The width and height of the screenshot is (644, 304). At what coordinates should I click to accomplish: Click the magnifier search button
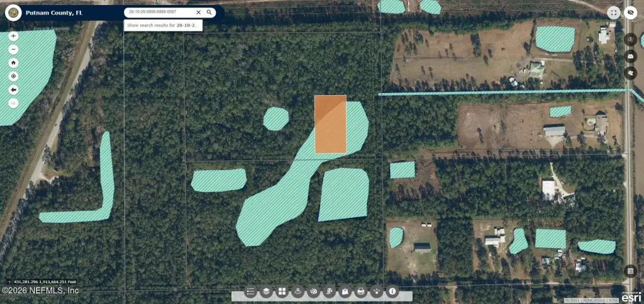click(x=209, y=12)
